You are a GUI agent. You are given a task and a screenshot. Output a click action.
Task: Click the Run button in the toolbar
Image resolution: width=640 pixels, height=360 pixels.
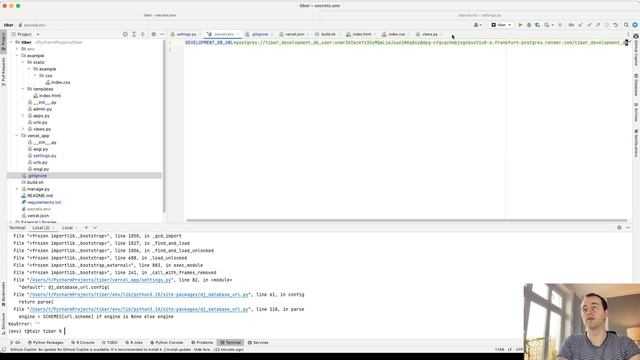(x=520, y=25)
